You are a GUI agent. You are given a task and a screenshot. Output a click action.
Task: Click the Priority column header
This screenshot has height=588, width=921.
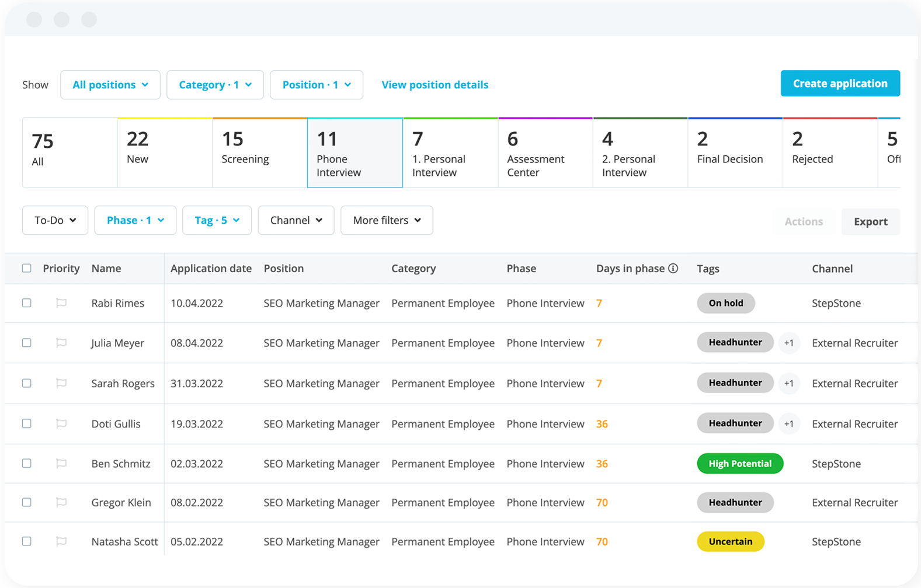coord(61,268)
